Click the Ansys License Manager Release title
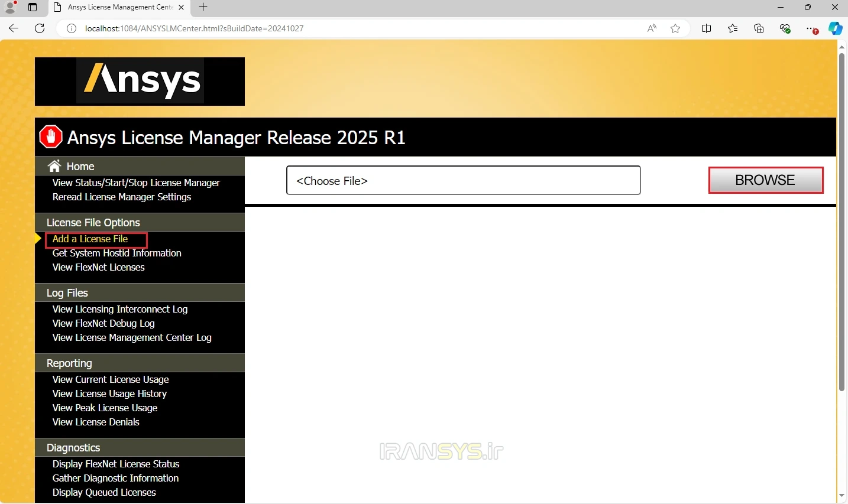Image resolution: width=848 pixels, height=504 pixels. point(237,138)
